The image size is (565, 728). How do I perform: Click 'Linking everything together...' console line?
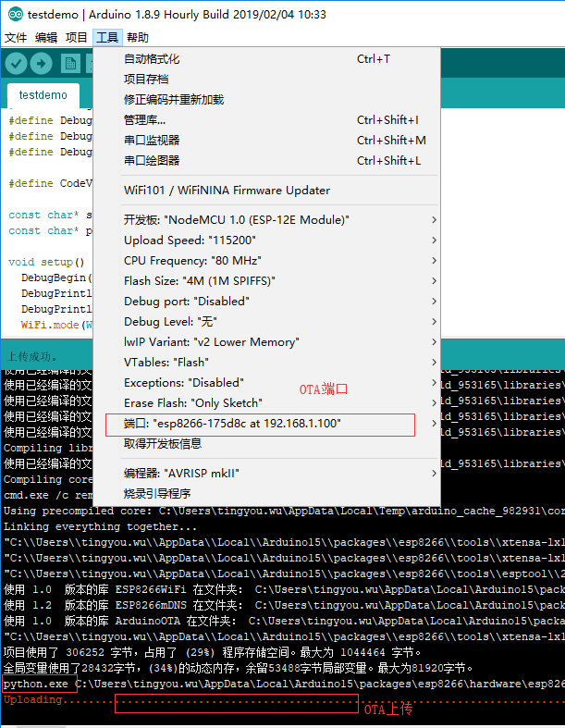[100, 526]
